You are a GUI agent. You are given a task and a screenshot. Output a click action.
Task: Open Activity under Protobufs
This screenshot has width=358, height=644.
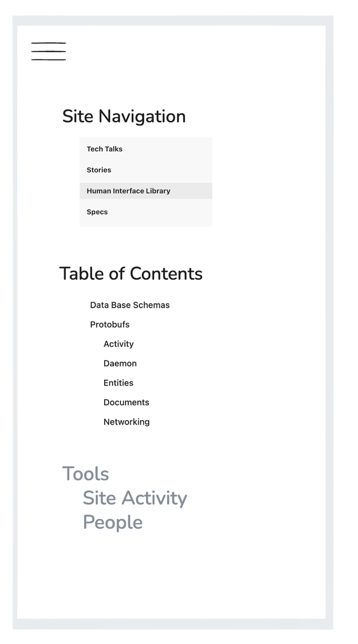click(x=118, y=344)
